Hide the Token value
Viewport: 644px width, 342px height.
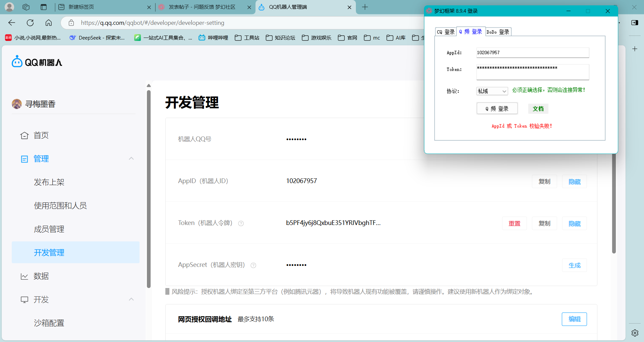[x=574, y=223]
